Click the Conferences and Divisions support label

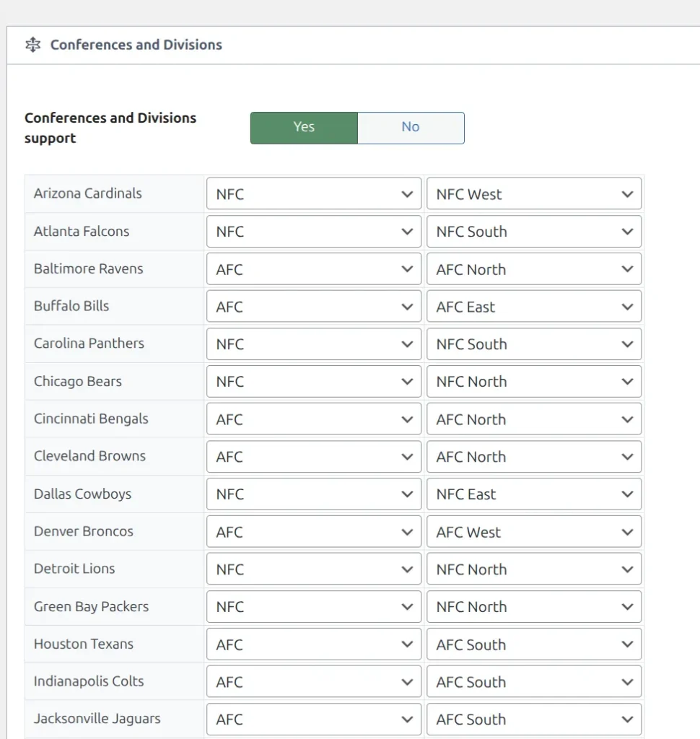pyautogui.click(x=110, y=128)
